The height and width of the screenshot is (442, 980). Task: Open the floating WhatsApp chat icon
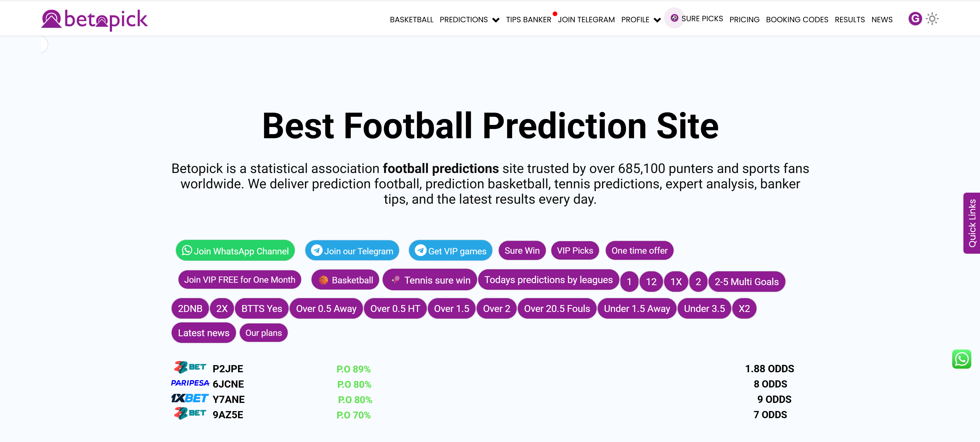pyautogui.click(x=961, y=359)
